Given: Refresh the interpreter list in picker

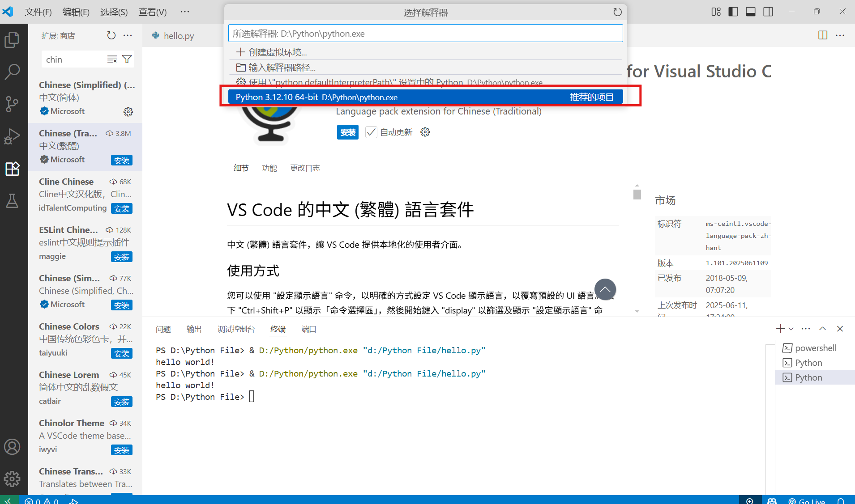Looking at the screenshot, I should click(617, 12).
